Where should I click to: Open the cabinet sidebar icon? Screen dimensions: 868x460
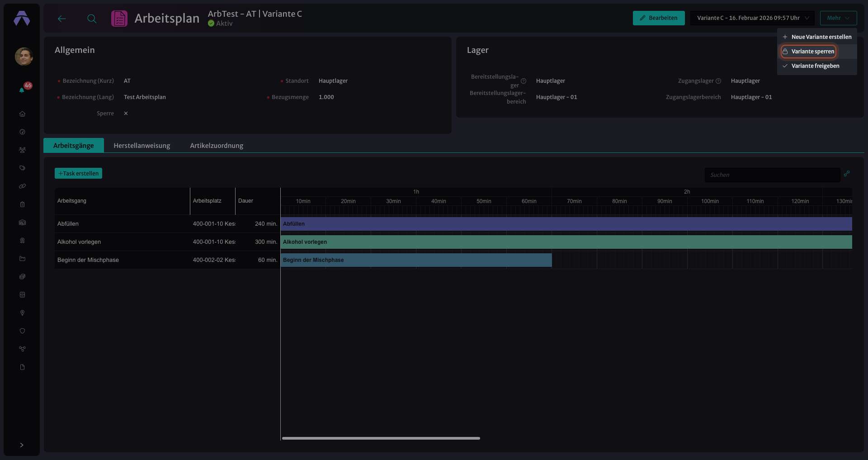coord(22,295)
